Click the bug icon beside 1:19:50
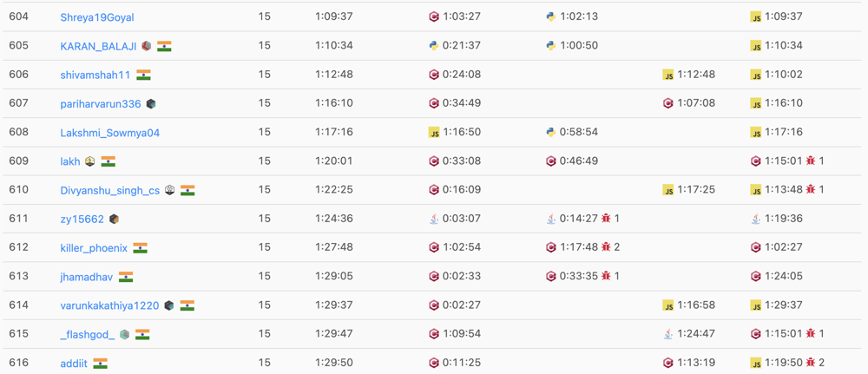The height and width of the screenshot is (374, 868). click(811, 363)
